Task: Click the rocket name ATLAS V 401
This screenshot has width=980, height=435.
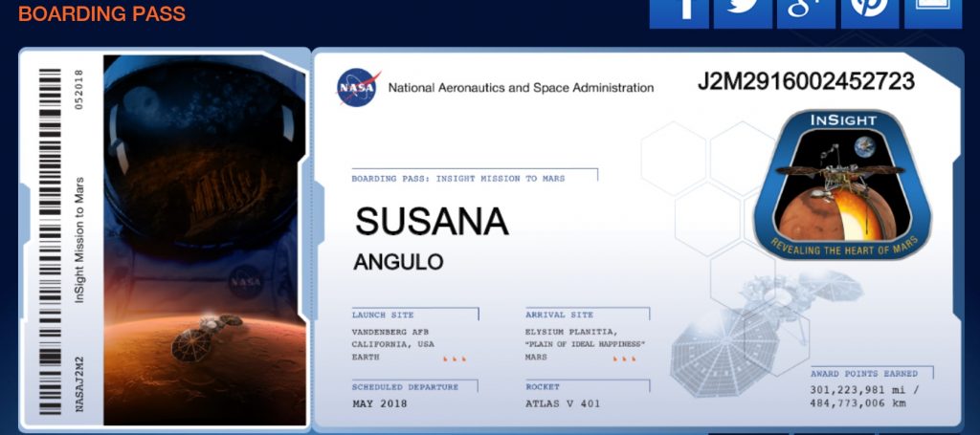Action: coord(563,403)
